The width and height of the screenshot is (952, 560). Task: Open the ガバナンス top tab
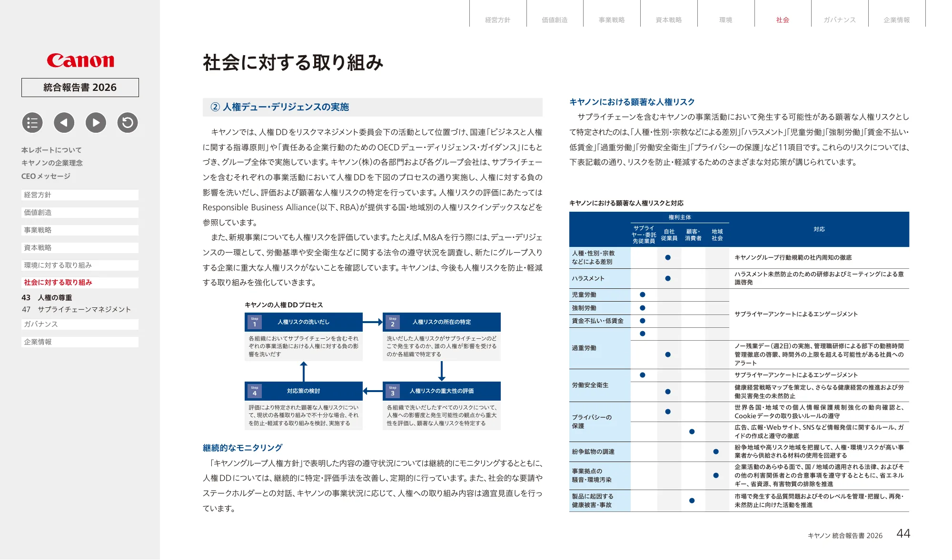click(x=840, y=20)
